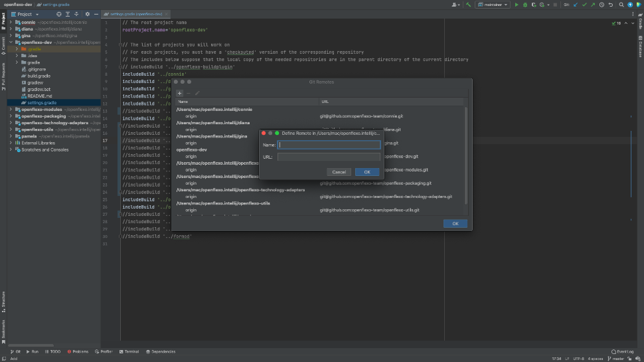Open the Terminal tool window tab
This screenshot has width=644, height=362.
129,352
